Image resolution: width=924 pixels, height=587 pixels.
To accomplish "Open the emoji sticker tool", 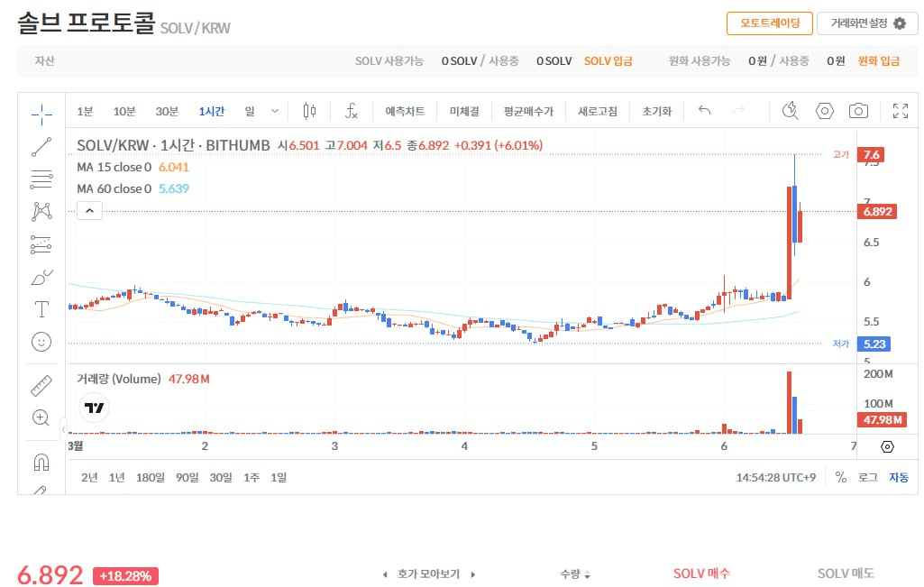I will coord(41,342).
